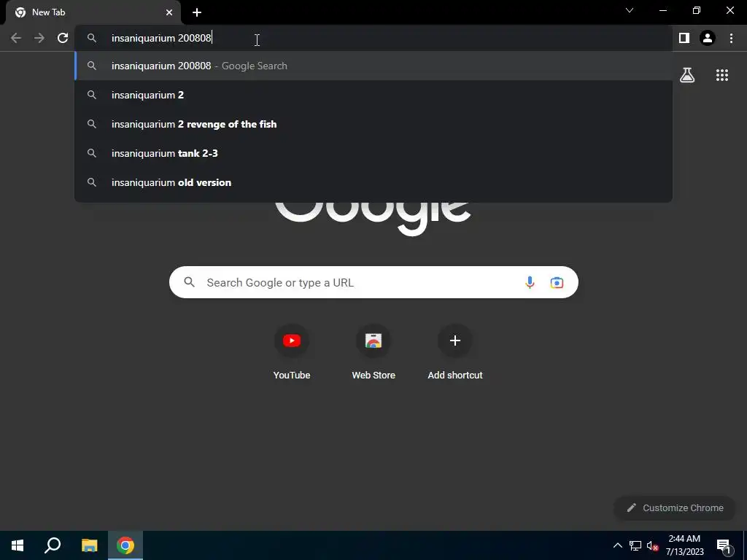Open File Explorer from the taskbar
Image resolution: width=747 pixels, height=560 pixels.
tap(89, 545)
